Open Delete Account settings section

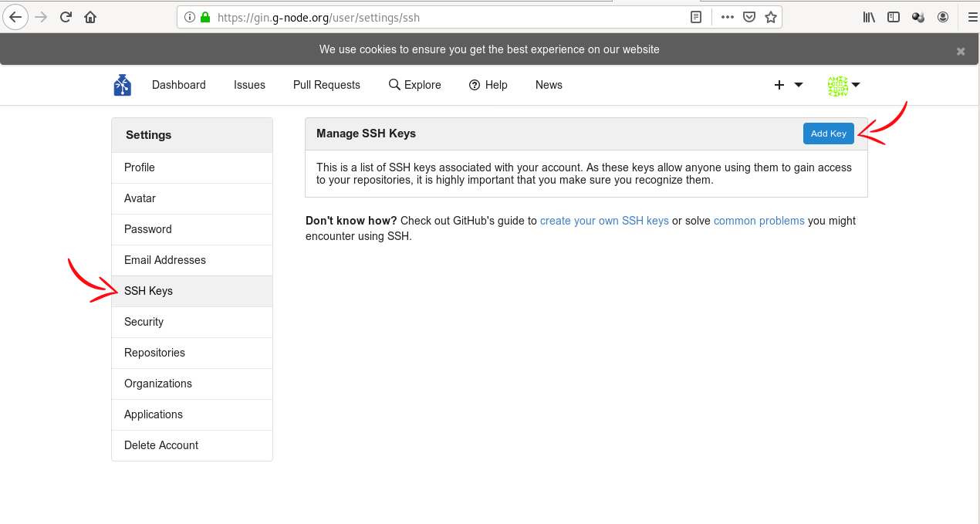coord(161,445)
